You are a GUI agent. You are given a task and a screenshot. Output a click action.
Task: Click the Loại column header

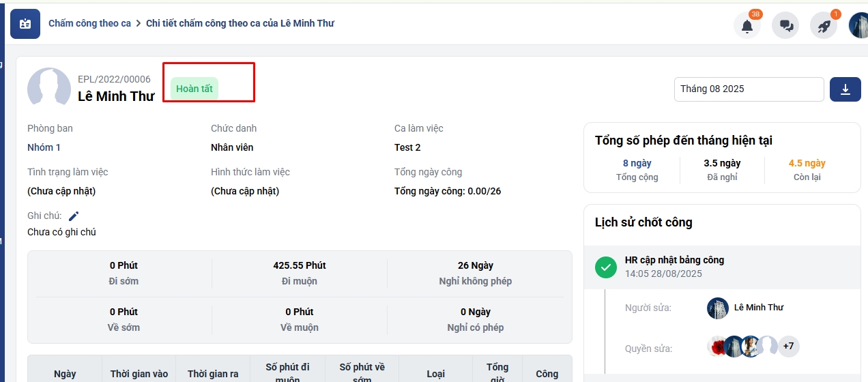(435, 374)
